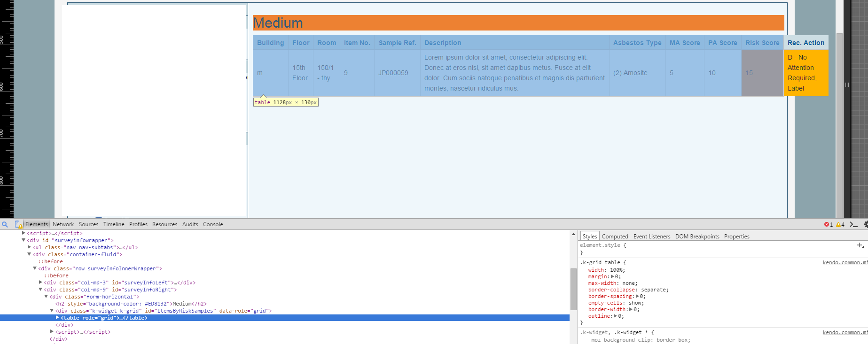Open kendo.common source link for .k-widget rule

[845, 333]
